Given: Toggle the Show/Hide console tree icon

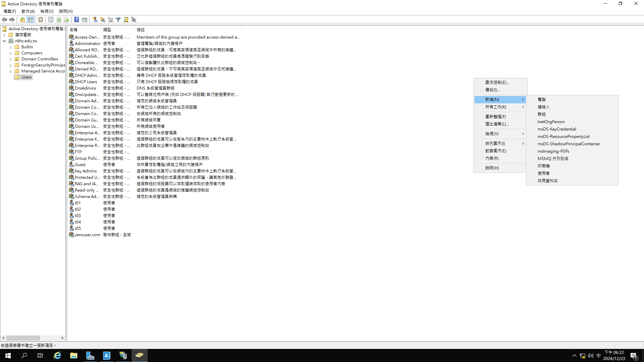Looking at the screenshot, I should coord(31,20).
